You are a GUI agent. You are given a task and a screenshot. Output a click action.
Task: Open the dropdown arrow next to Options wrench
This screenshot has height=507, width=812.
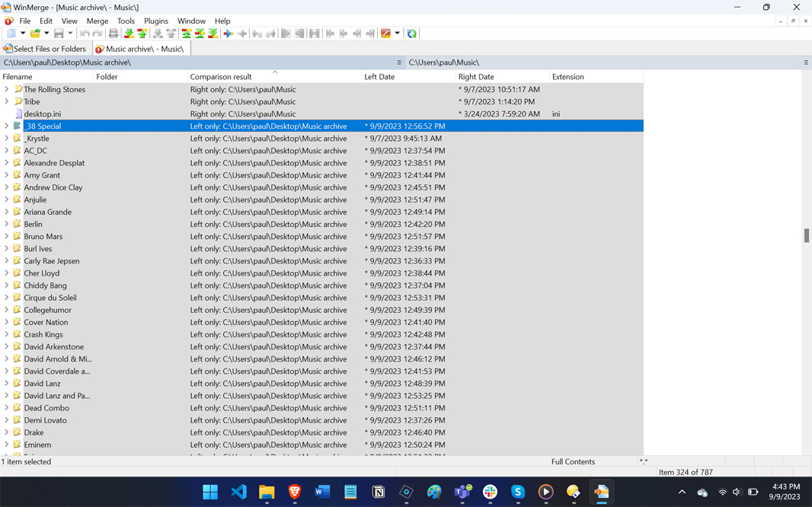tap(397, 33)
